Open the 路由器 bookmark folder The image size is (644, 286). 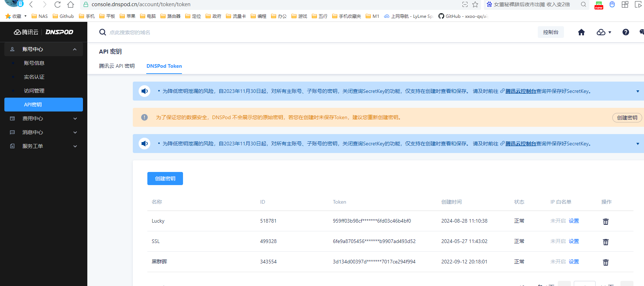171,16
